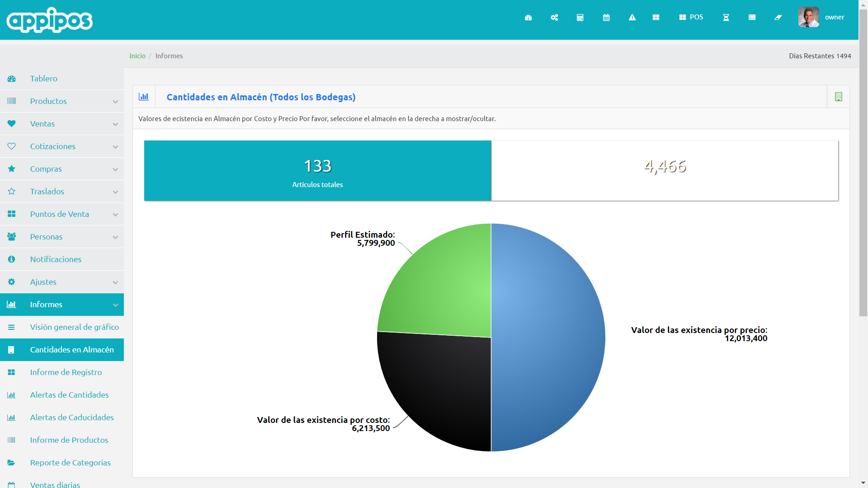Open the calendar icon in top bar

tap(606, 18)
